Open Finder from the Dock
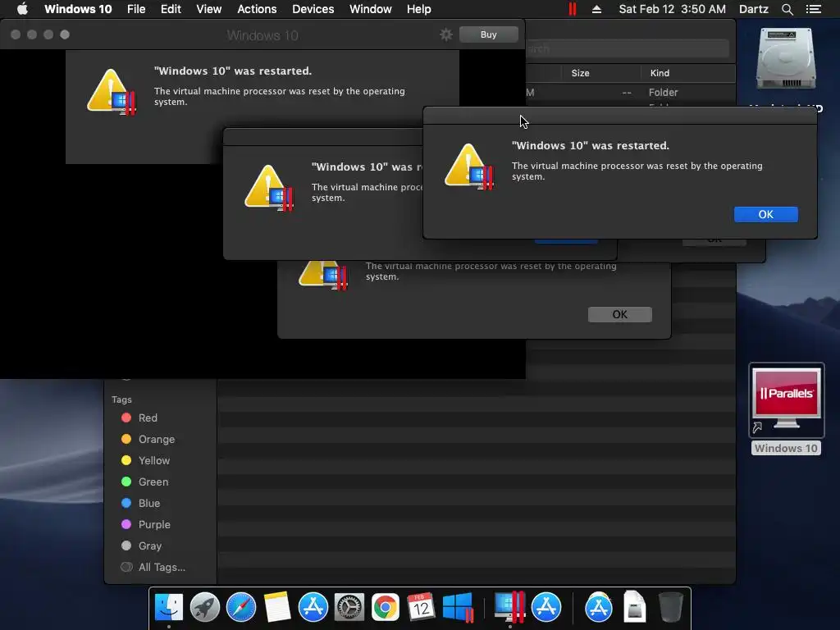Screen dimensions: 840x630 tap(169, 608)
